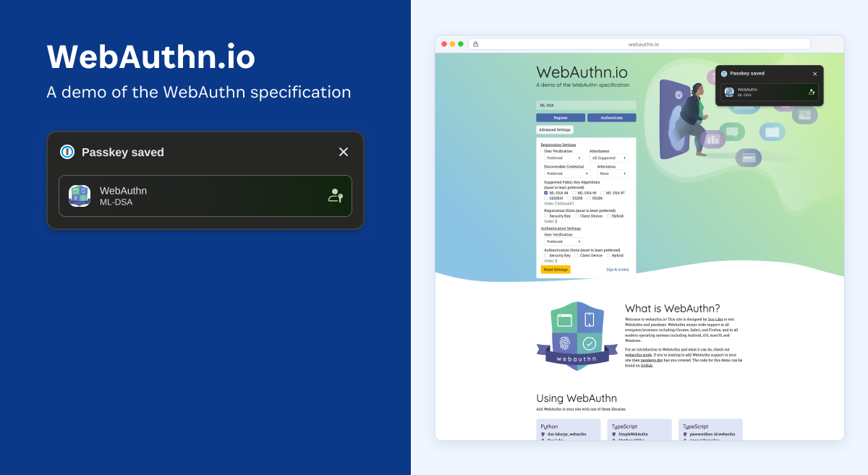The height and width of the screenshot is (475, 868).
Task: Open the Attachment dropdown showing All Supported
Action: [609, 158]
